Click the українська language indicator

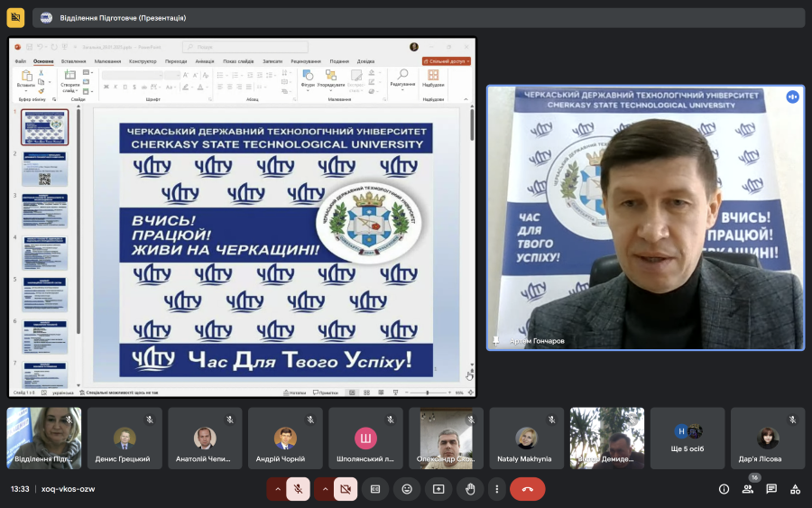click(x=62, y=393)
